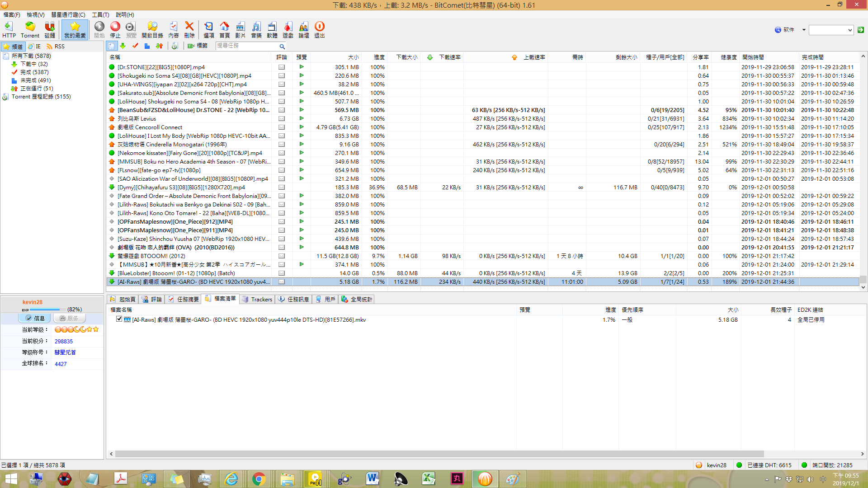Sort by 名稱 column header
The height and width of the screenshot is (488, 868).
coord(189,57)
